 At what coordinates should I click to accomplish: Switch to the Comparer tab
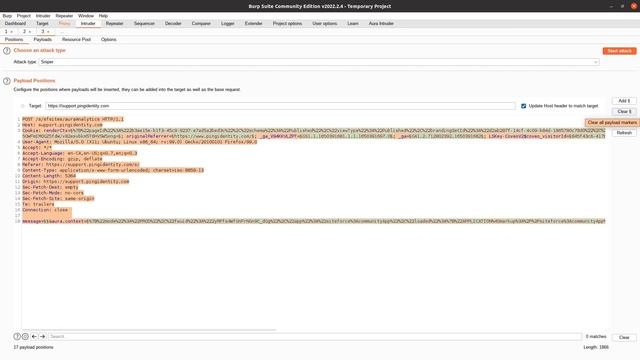point(201,24)
